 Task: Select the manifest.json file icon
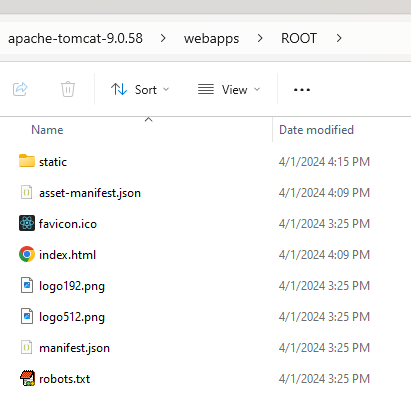[27, 347]
